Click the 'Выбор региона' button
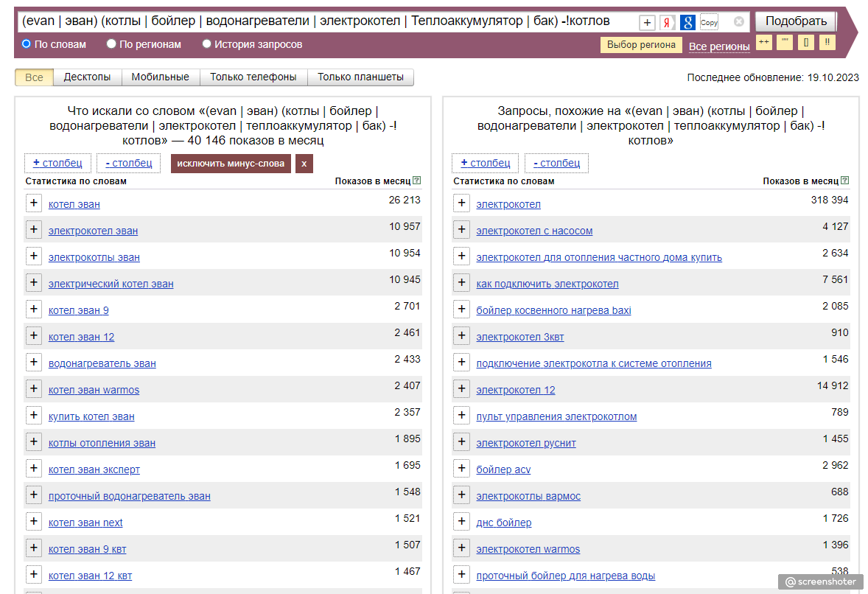 641,45
